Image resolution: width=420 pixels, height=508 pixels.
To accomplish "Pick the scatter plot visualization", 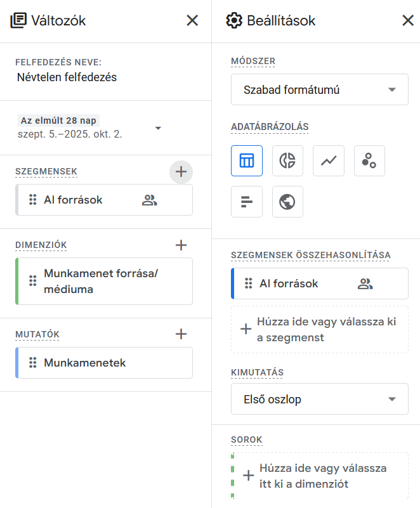I will pyautogui.click(x=369, y=160).
